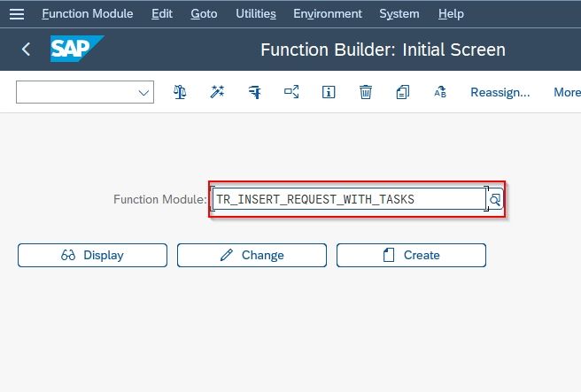Click the Check (scales) toolbar icon
581x392 pixels.
pos(180,92)
